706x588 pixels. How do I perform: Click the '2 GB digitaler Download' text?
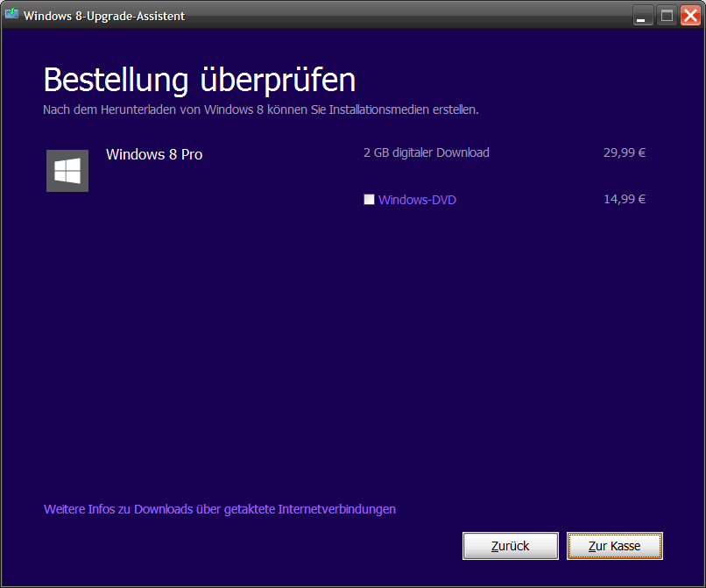click(x=427, y=152)
